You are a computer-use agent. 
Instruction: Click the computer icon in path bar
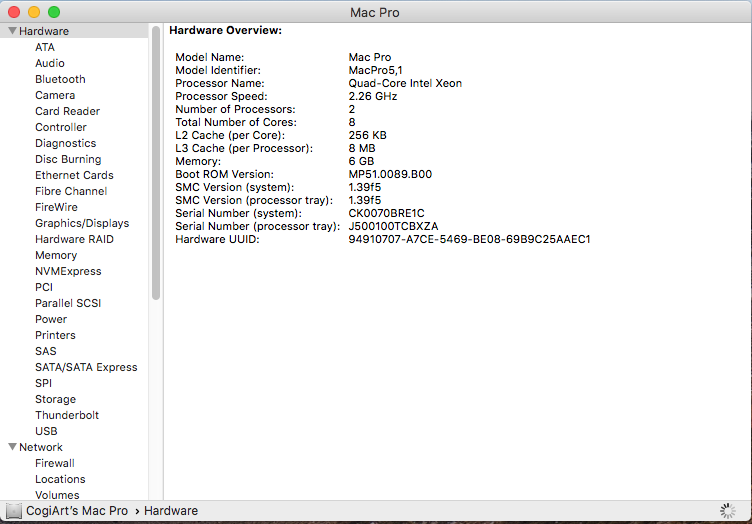[14, 511]
